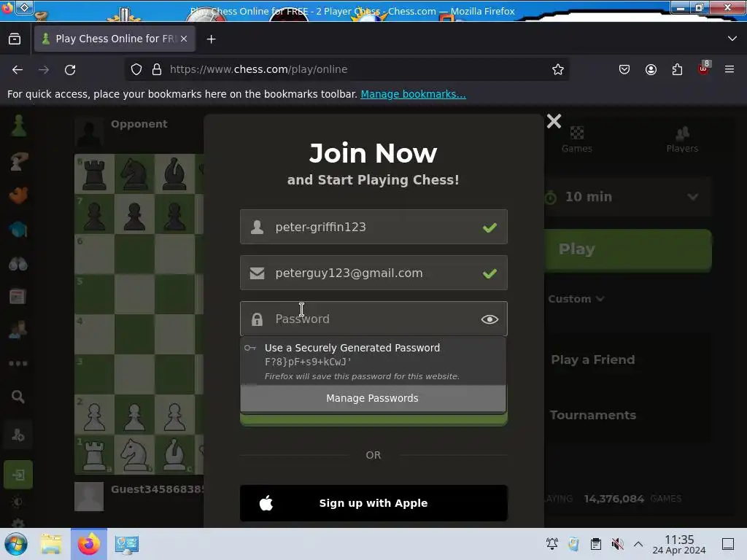Image resolution: width=747 pixels, height=560 pixels.
Task: Switch to the Games tab
Action: coord(577,139)
